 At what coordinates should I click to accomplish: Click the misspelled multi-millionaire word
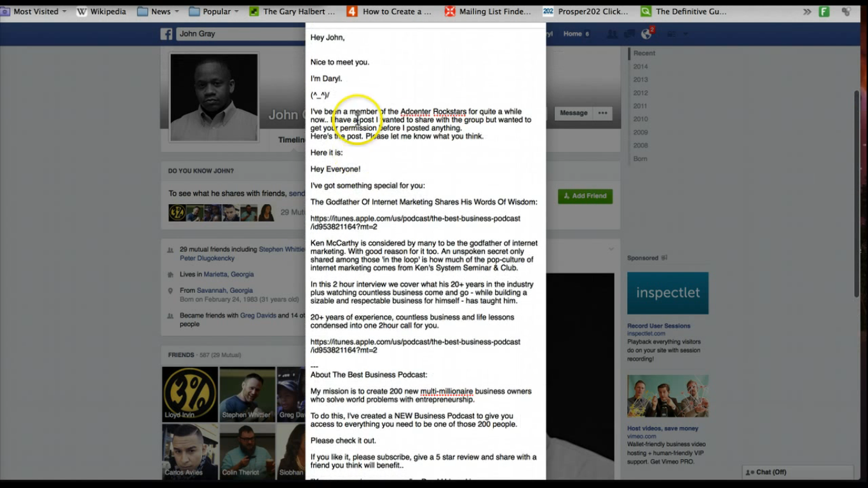point(447,391)
